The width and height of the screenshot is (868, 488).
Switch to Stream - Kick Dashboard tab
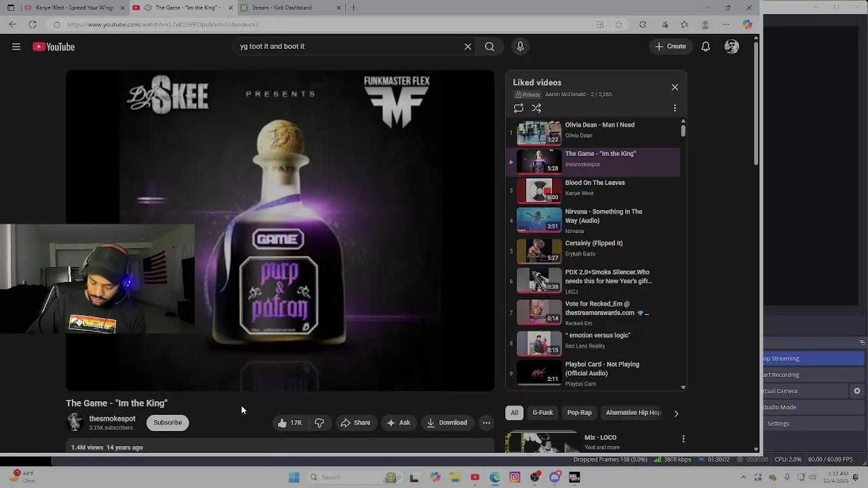(x=292, y=7)
